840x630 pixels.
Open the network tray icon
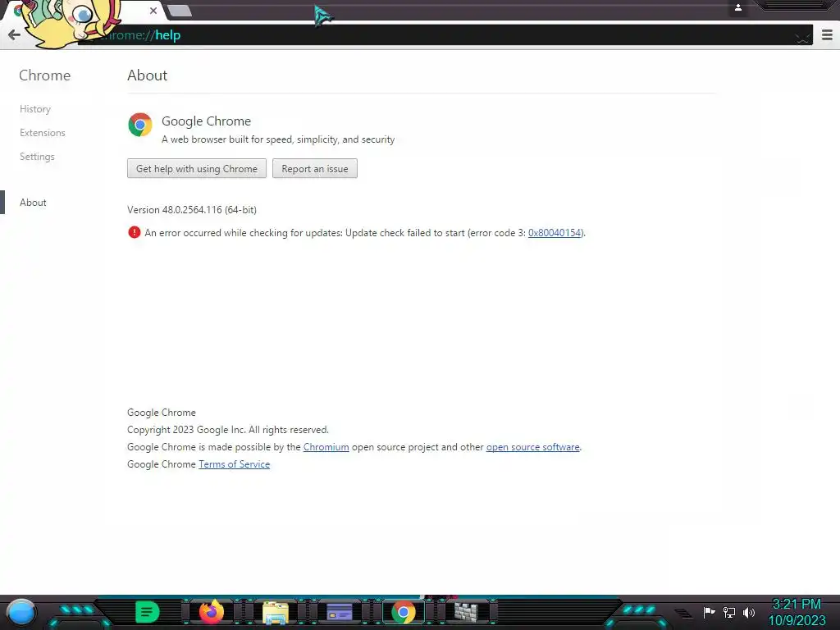coord(729,612)
